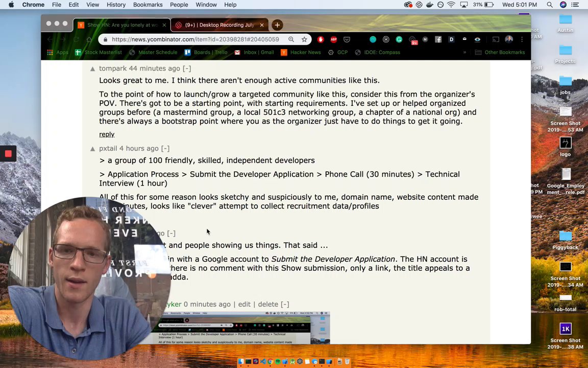Screen dimensions: 588x368
Task: Open the Loom extension with 9+ badge
Action: coord(412,40)
